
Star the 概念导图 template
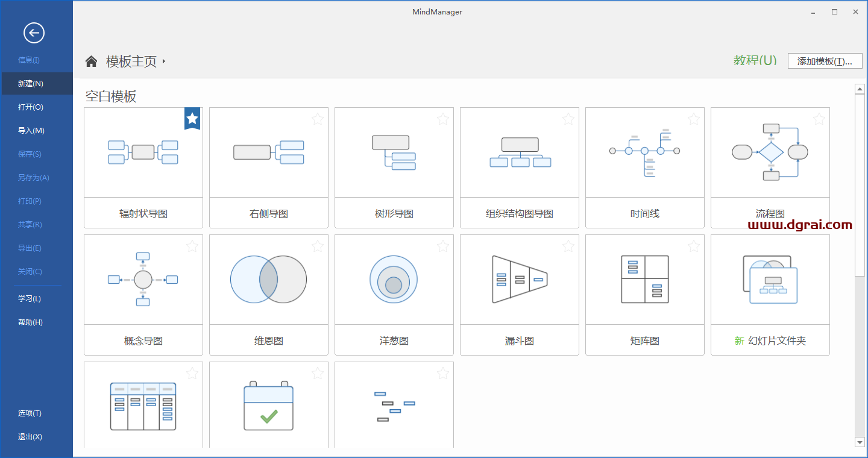tap(192, 246)
